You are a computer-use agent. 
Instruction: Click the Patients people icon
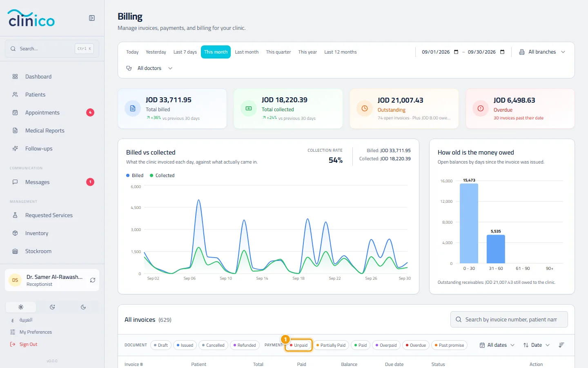pos(15,94)
